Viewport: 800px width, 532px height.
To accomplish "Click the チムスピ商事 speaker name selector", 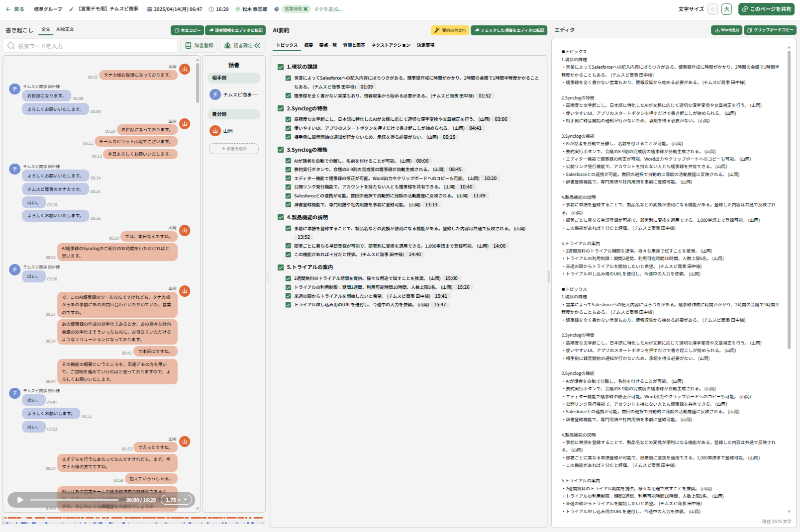I will (x=234, y=94).
